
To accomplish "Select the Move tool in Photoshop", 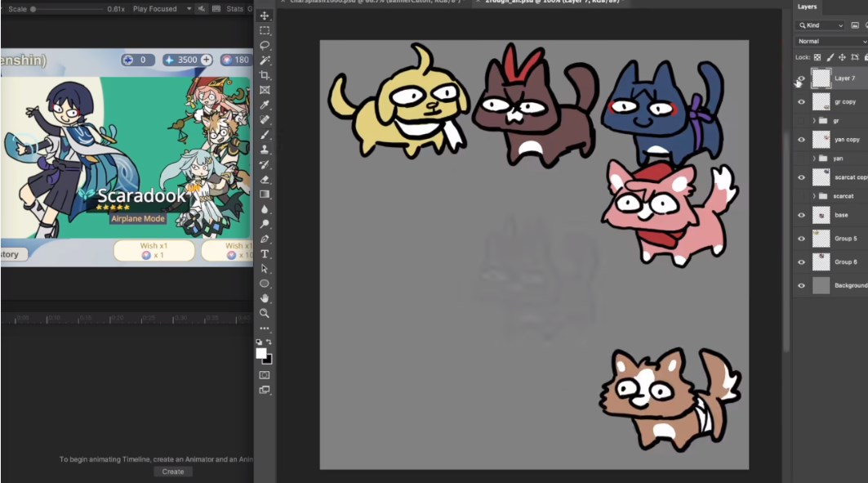I will point(265,16).
